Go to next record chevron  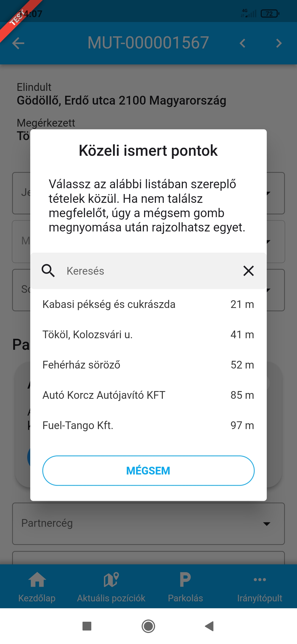pos(279,43)
